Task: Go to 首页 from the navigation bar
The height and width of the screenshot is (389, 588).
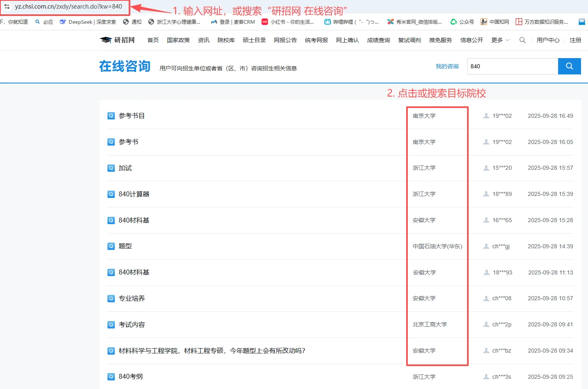Action: coord(152,40)
